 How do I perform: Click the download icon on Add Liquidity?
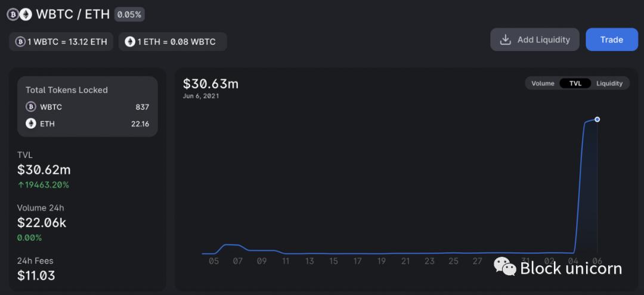(505, 40)
